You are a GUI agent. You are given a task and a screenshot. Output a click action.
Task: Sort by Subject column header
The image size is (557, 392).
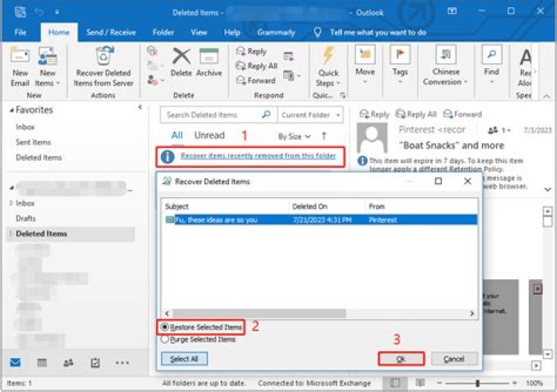click(225, 206)
